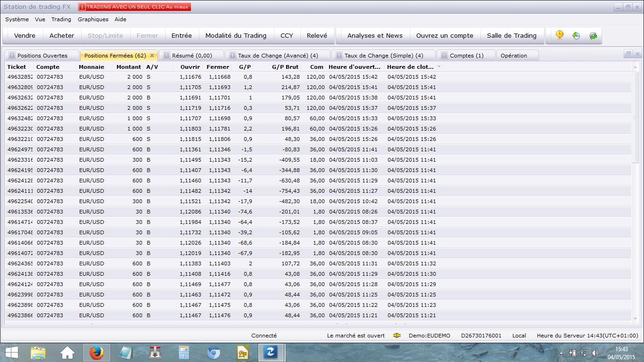Click the pin icon on Taux de Change (Simple) tab
The width and height of the screenshot is (644, 362).
[339, 55]
